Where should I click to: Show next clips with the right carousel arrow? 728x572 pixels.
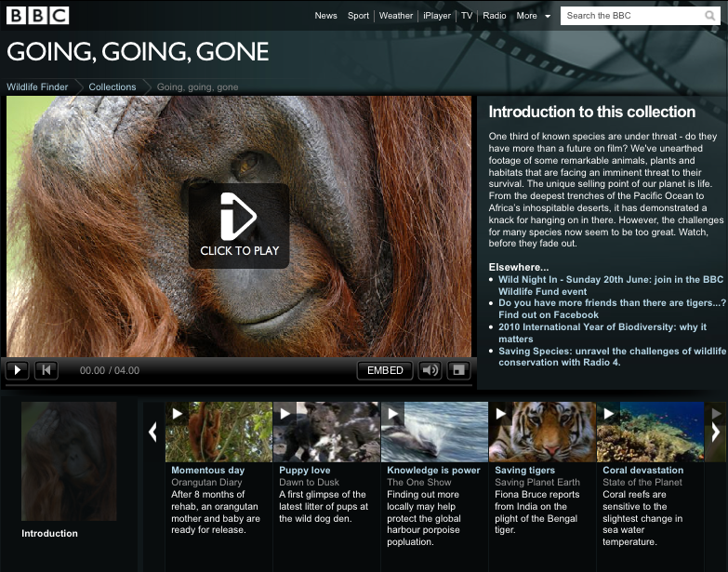716,432
